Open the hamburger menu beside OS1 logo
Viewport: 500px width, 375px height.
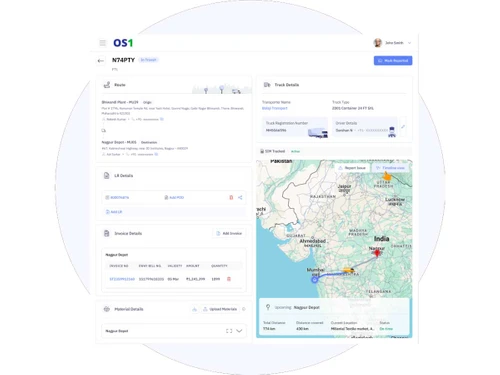[103, 43]
